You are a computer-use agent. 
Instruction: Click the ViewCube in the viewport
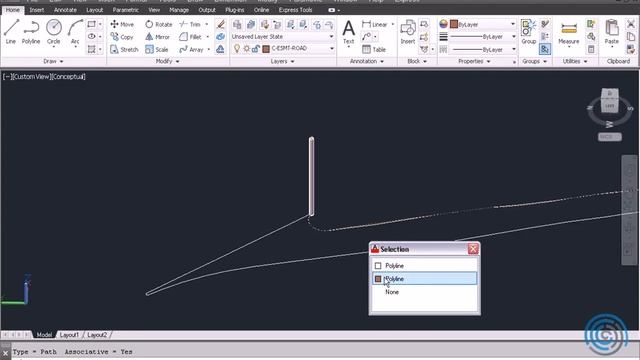pos(610,102)
